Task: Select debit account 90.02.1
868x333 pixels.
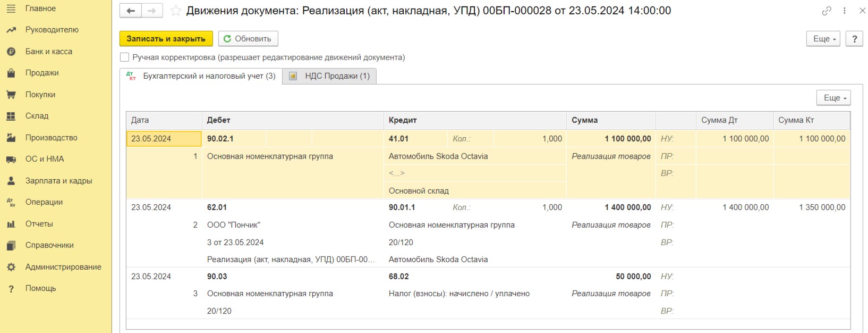Action: [220, 139]
